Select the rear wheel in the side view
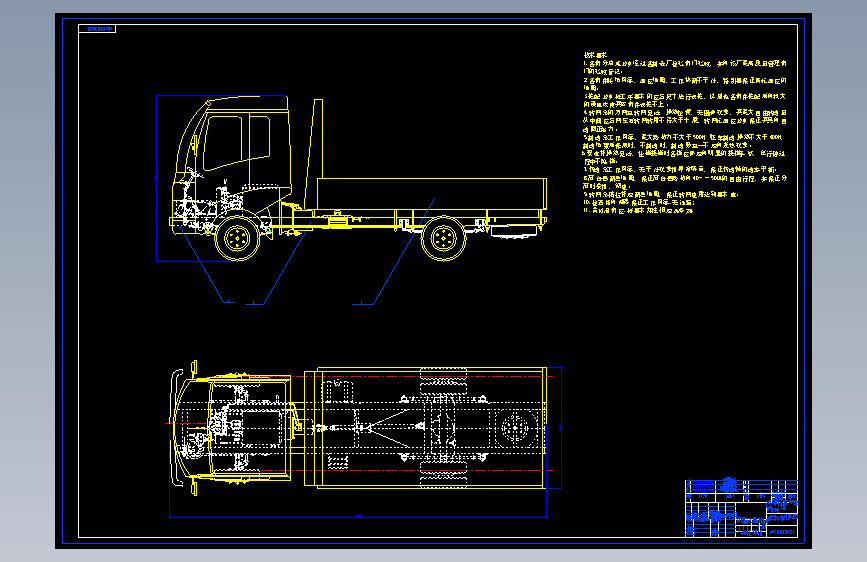The height and width of the screenshot is (562, 867). [x=443, y=238]
